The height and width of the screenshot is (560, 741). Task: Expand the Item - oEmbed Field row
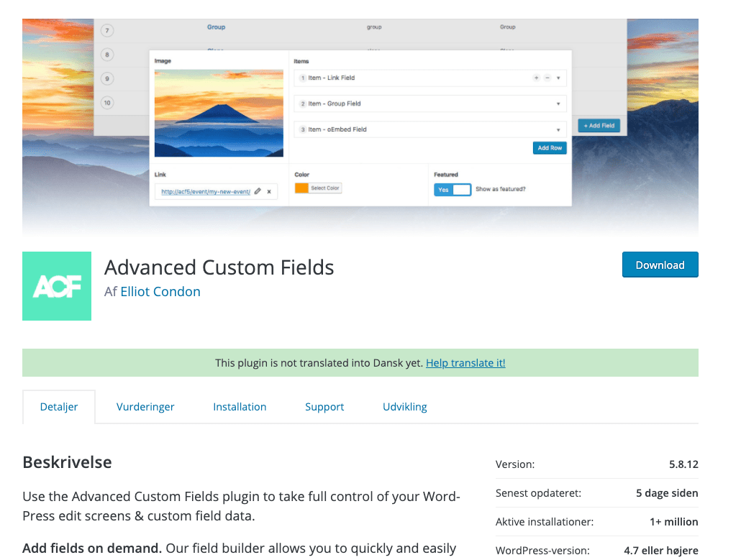click(558, 130)
